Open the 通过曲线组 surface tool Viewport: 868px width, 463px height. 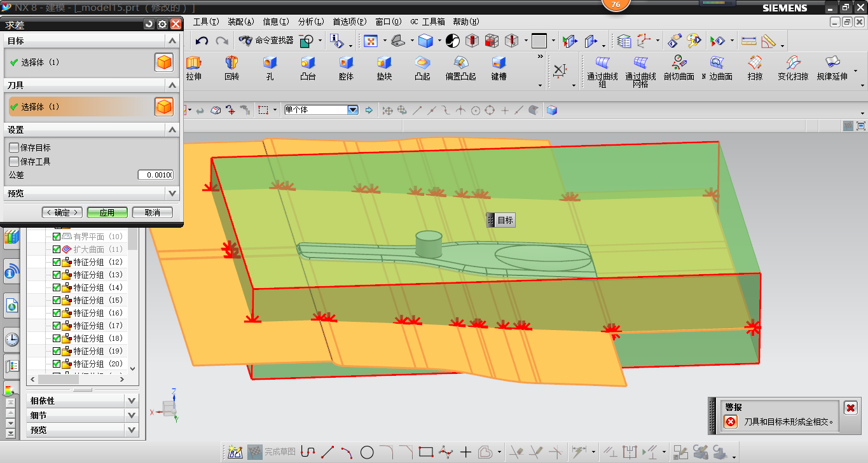pos(602,71)
